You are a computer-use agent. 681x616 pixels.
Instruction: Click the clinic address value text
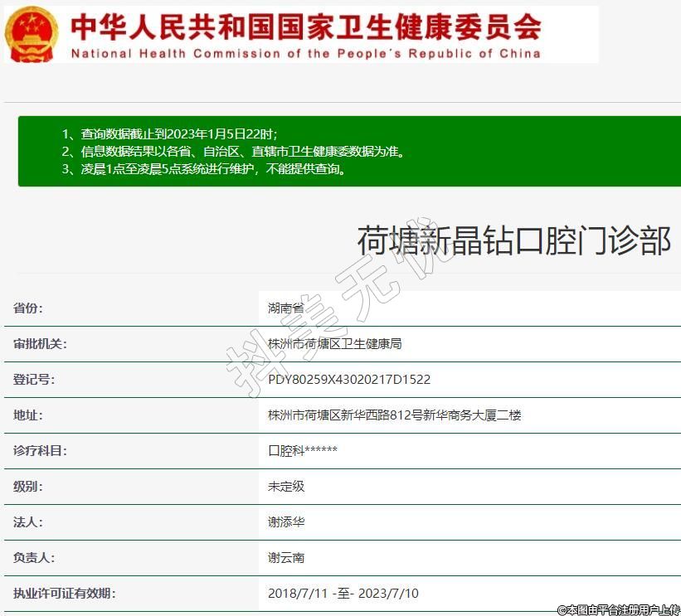click(395, 415)
